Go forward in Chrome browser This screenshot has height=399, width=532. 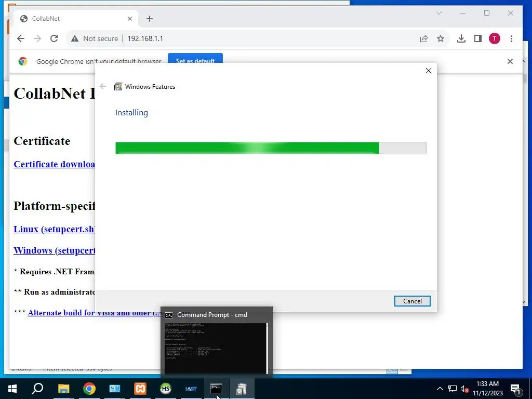pyautogui.click(x=37, y=38)
